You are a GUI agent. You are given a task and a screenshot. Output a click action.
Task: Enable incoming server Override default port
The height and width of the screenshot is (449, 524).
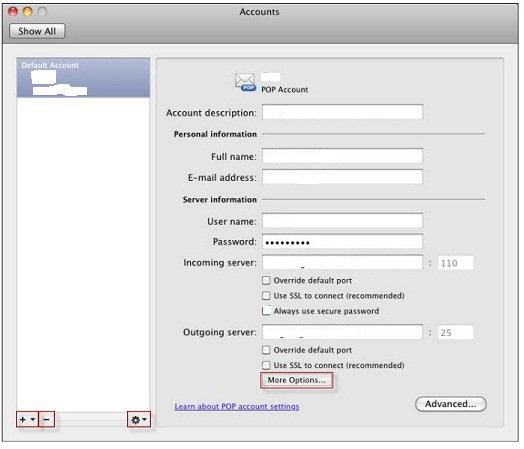click(x=266, y=280)
